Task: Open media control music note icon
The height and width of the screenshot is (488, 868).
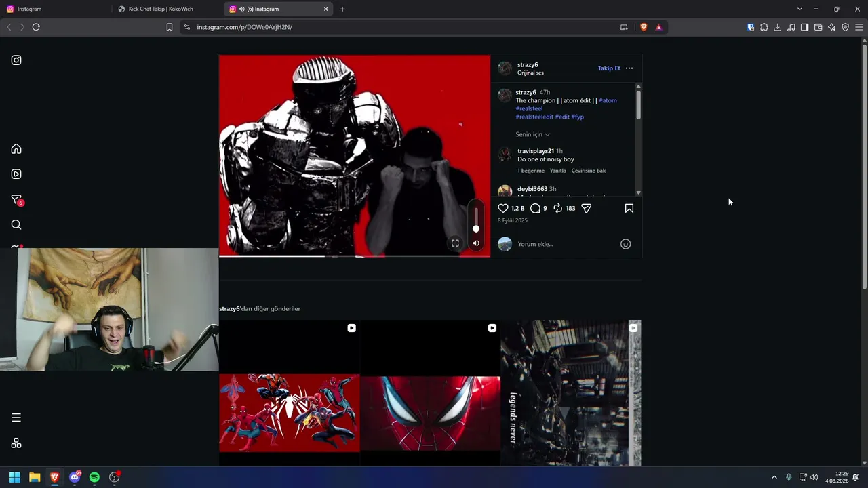Action: 791,27
